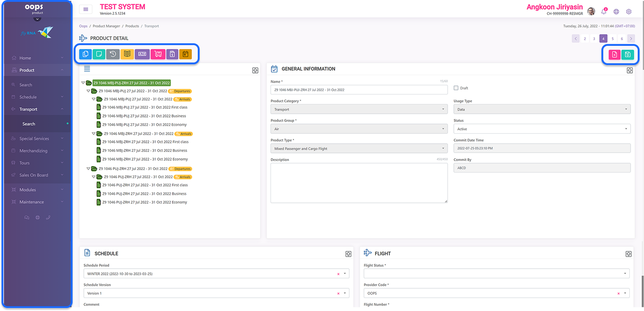Viewport: 644px width, 311px height.
Task: Open notifications bell icon
Action: tap(604, 11)
